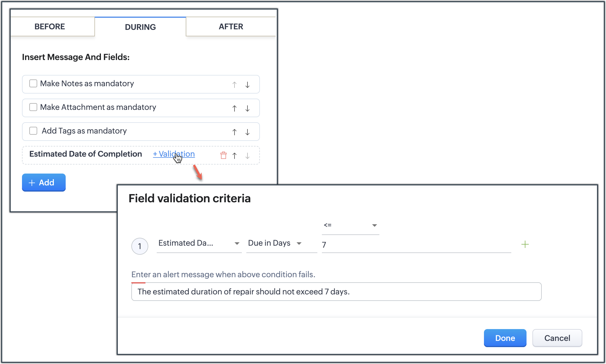Viewport: 606px width, 364px height.
Task: Enable Make Attachment as mandatory
Action: [33, 107]
